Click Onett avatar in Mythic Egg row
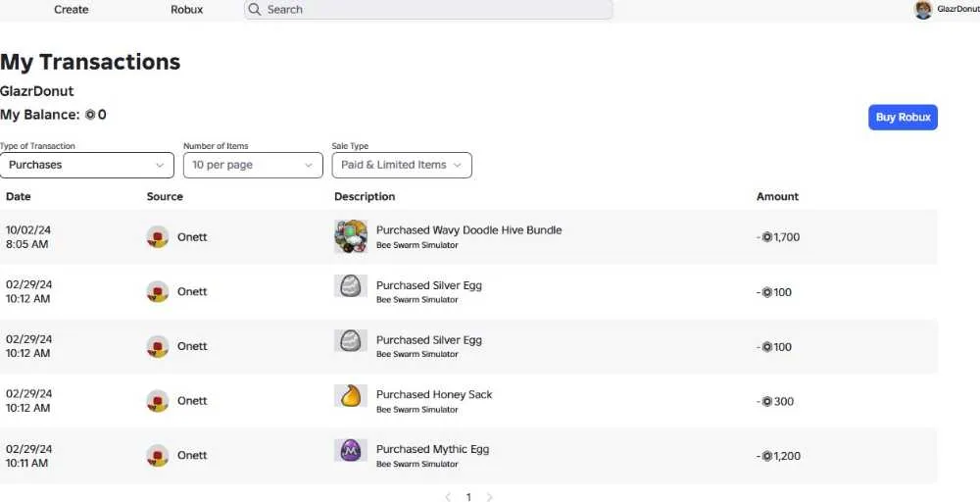This screenshot has height=502, width=980. pyautogui.click(x=158, y=455)
